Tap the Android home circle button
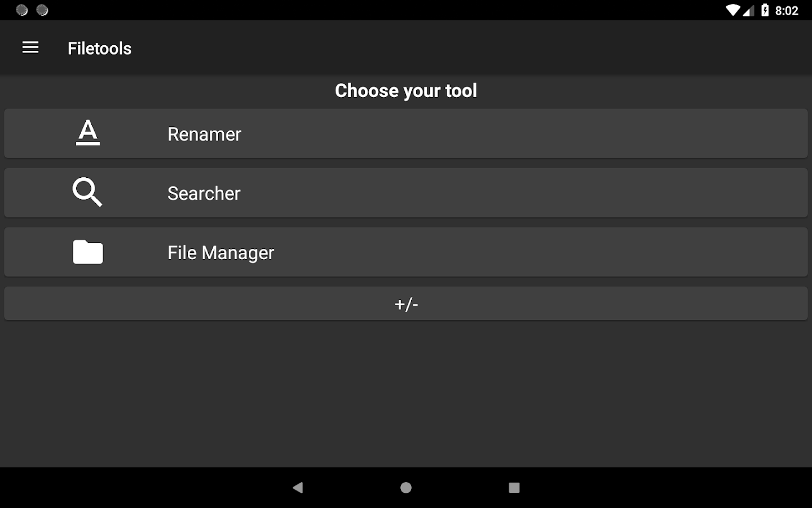The width and height of the screenshot is (812, 508). point(406,487)
